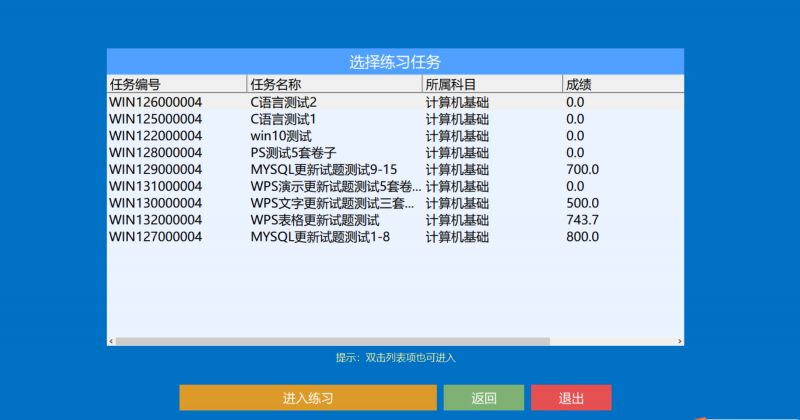The width and height of the screenshot is (800, 420).
Task: Click task MYSQL更新试题测试9-15
Action: (323, 169)
